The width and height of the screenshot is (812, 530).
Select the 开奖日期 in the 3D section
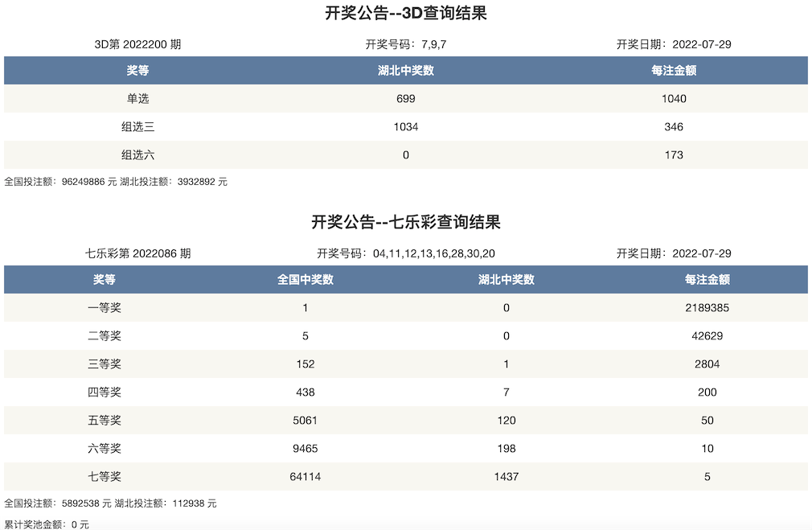point(674,44)
